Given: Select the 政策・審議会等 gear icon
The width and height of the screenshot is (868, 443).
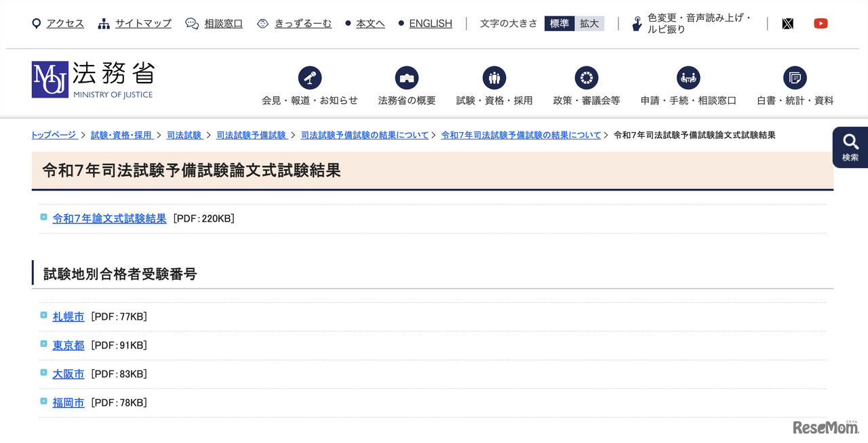Looking at the screenshot, I should 586,77.
